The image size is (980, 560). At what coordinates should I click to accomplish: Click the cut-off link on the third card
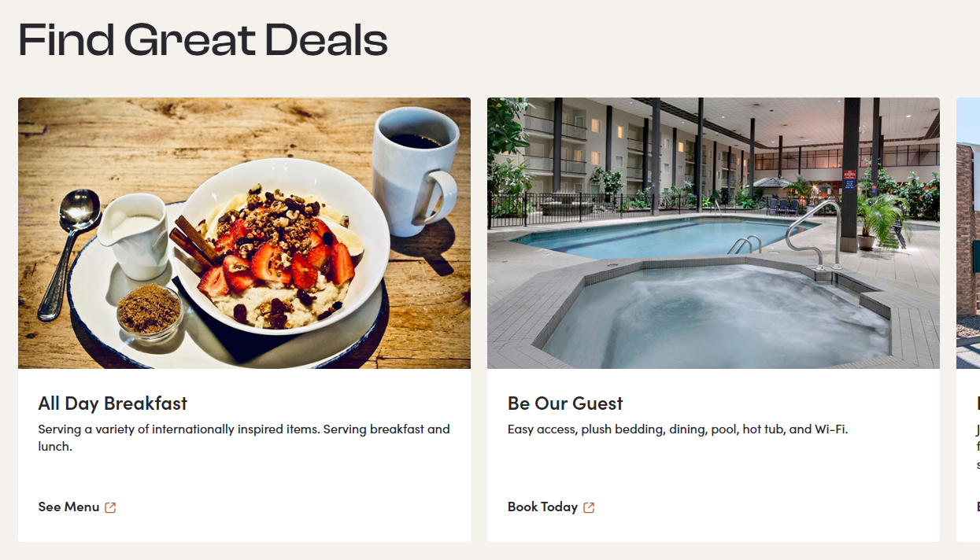[978, 507]
